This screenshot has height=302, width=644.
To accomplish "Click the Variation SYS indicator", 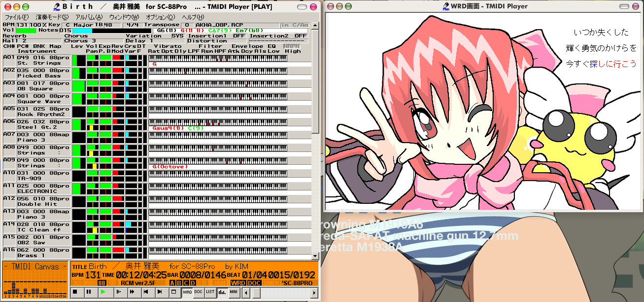I will click(x=178, y=36).
